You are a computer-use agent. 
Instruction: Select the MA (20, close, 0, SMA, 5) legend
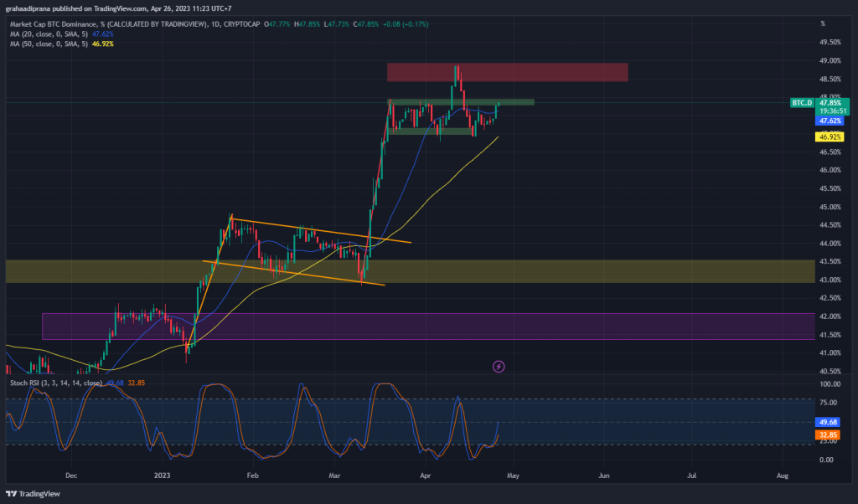(x=49, y=33)
